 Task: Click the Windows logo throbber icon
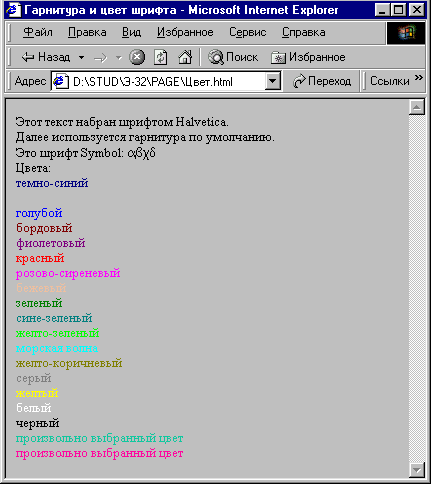coord(406,33)
